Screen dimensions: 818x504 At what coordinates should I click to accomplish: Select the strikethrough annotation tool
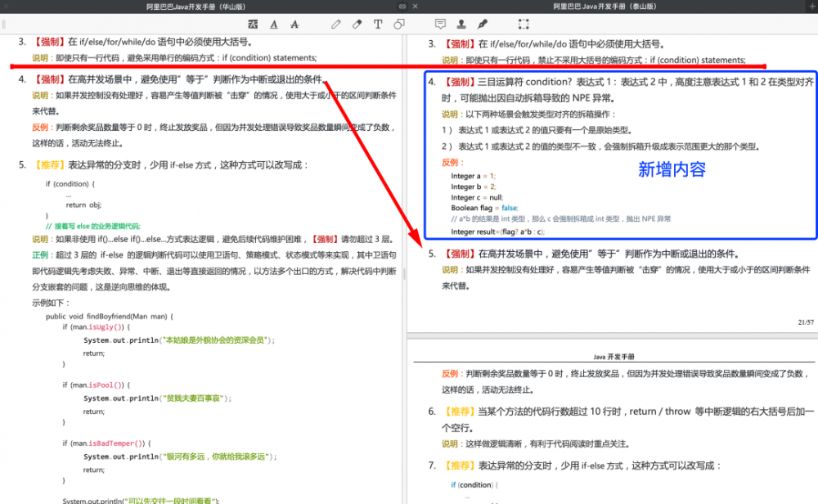[294, 25]
